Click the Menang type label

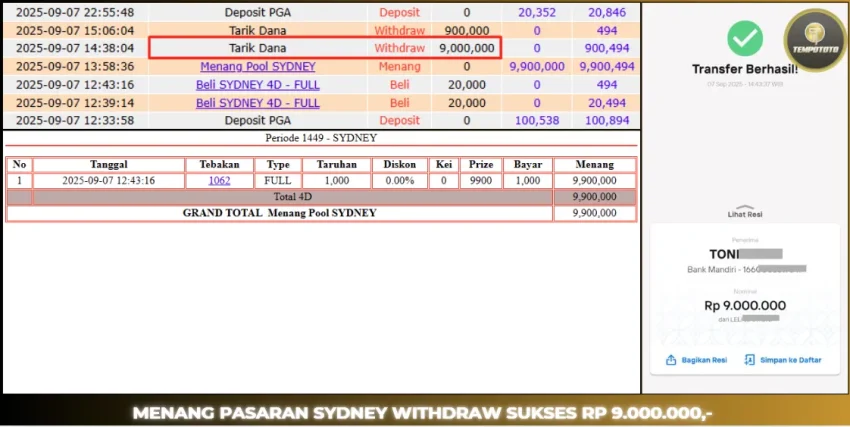(400, 67)
